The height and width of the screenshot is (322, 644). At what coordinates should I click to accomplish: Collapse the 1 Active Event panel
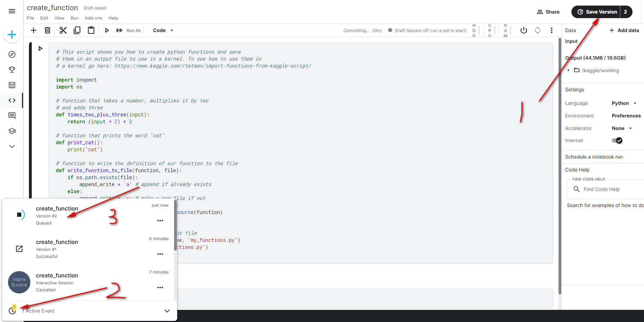167,311
